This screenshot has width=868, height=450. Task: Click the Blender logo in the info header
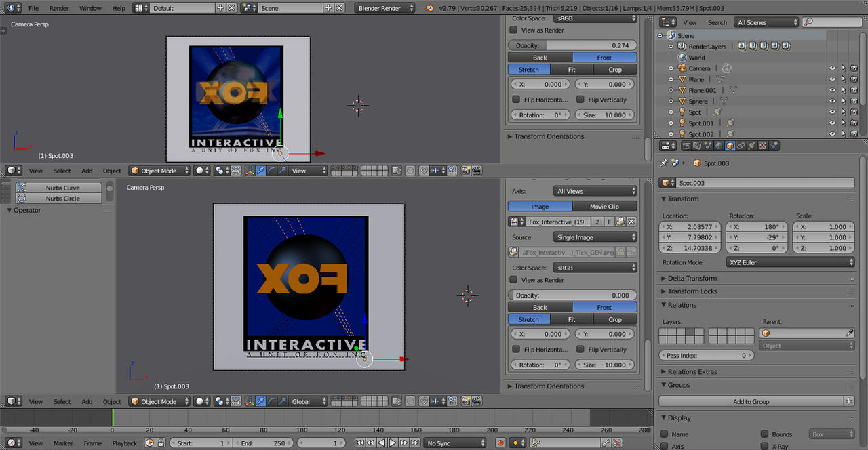(x=430, y=8)
